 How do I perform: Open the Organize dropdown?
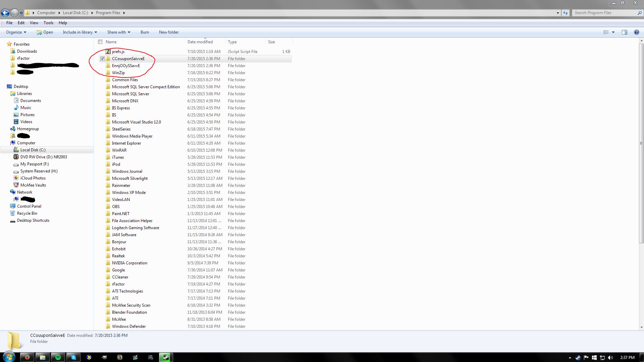point(16,32)
